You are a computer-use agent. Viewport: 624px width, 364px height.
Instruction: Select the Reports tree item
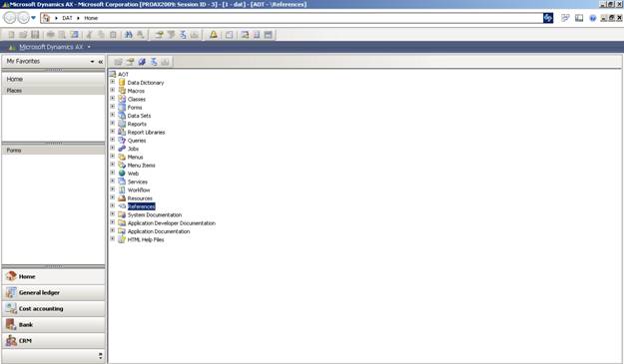[137, 124]
